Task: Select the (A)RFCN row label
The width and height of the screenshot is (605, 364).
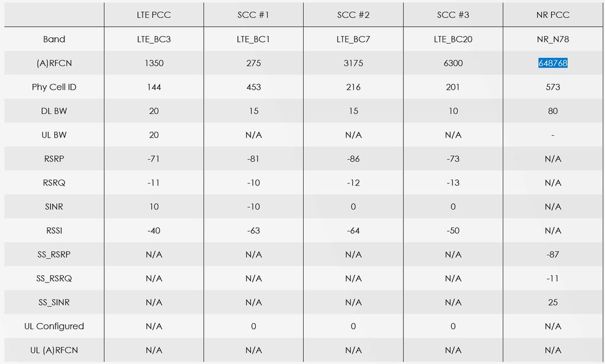Action: (x=54, y=63)
